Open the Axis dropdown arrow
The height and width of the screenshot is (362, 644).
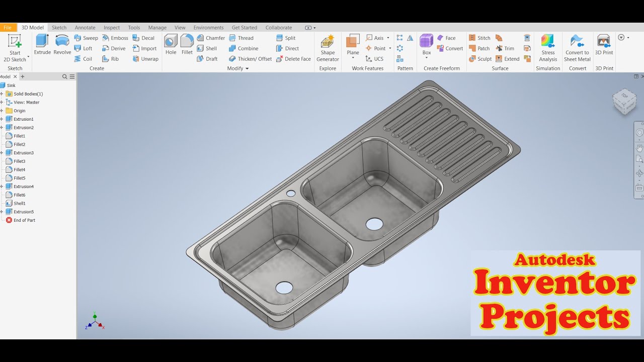coord(388,38)
